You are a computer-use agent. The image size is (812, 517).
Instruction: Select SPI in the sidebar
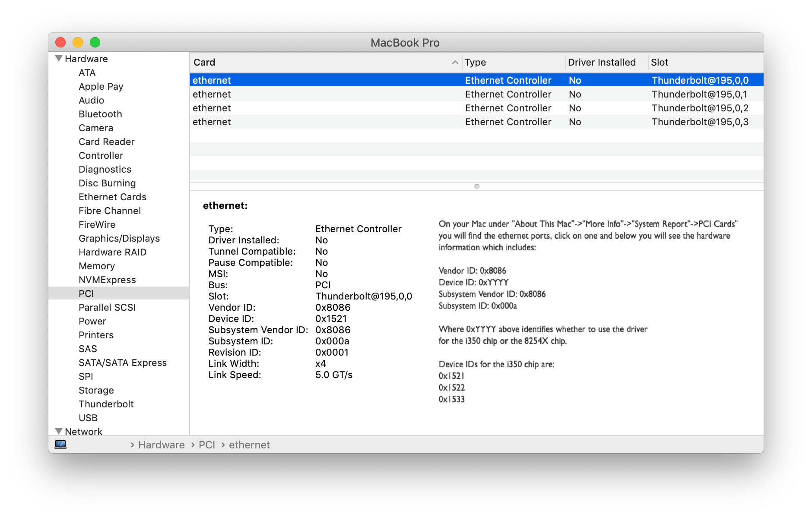click(86, 376)
